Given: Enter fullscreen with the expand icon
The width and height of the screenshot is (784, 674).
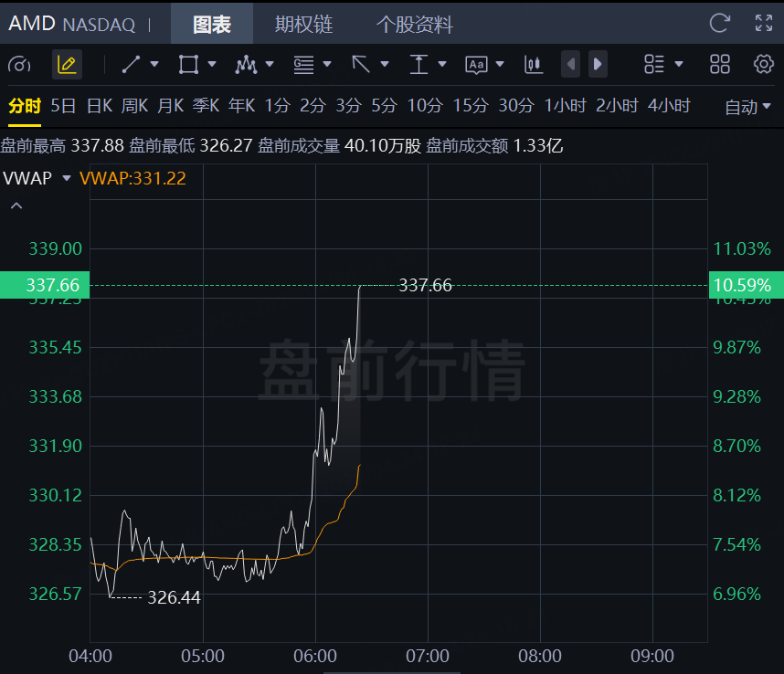Looking at the screenshot, I should pos(764,23).
